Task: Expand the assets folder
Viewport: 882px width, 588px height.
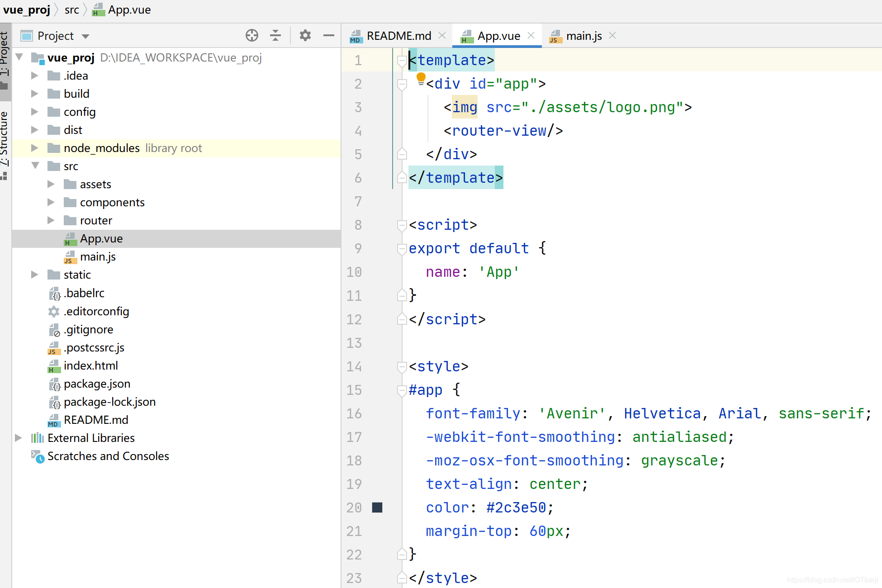Action: tap(51, 184)
